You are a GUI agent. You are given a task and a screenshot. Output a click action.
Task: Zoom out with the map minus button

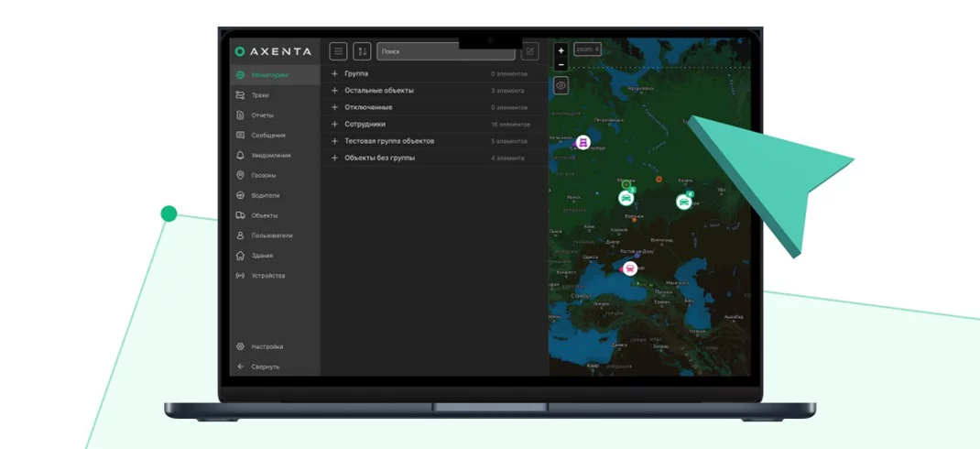(x=561, y=64)
